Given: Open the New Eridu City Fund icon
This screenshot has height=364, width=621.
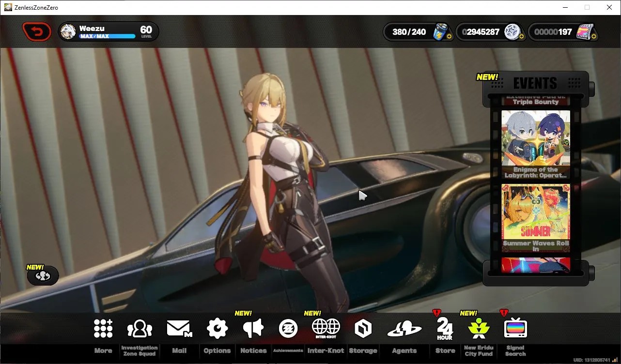Looking at the screenshot, I should pos(478,329).
